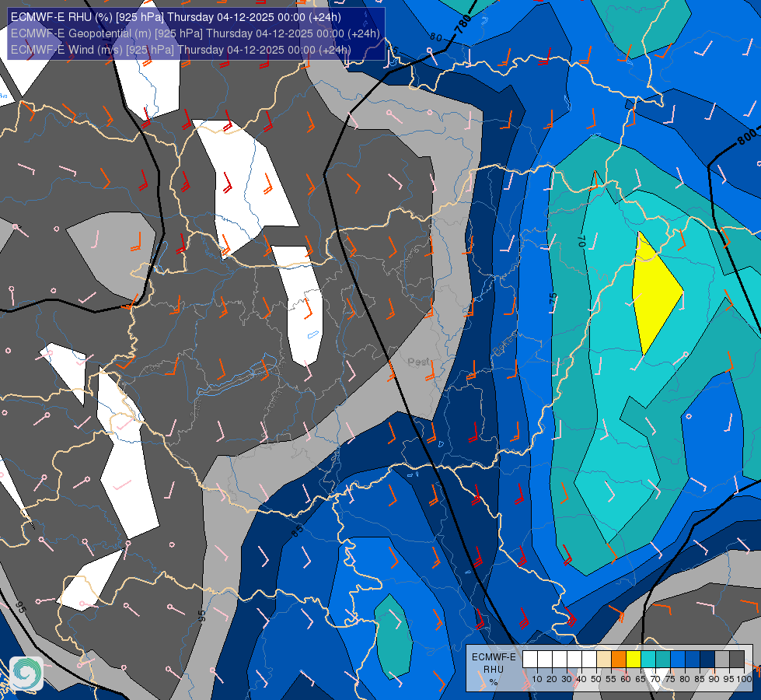Pick the orange 55–60 legend swatch

point(619,660)
